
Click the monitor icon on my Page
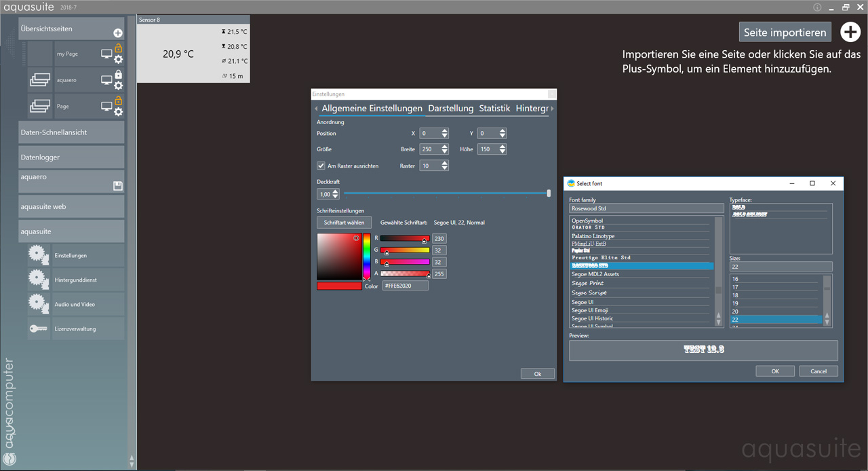[106, 54]
